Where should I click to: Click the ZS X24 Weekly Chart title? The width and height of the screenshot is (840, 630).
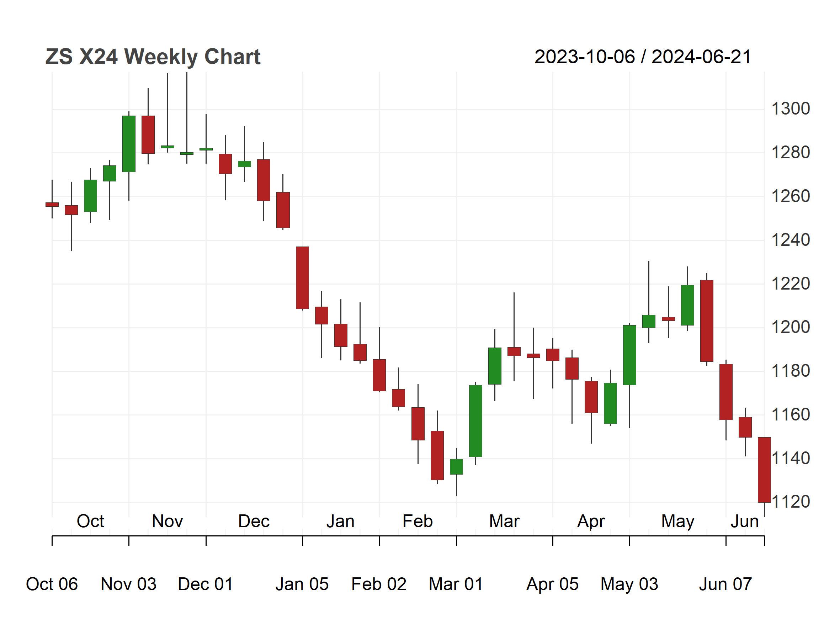153,57
